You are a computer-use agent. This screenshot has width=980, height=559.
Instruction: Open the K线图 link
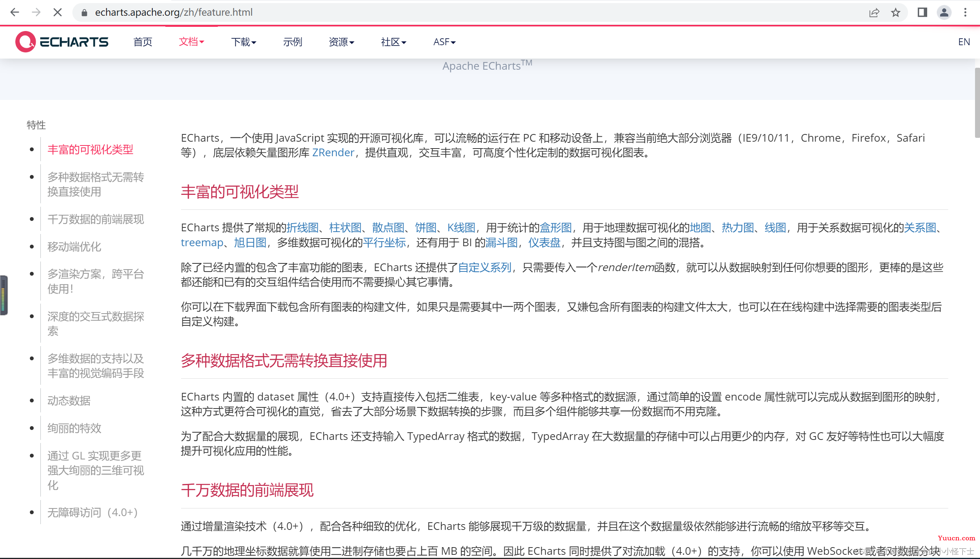pos(461,227)
